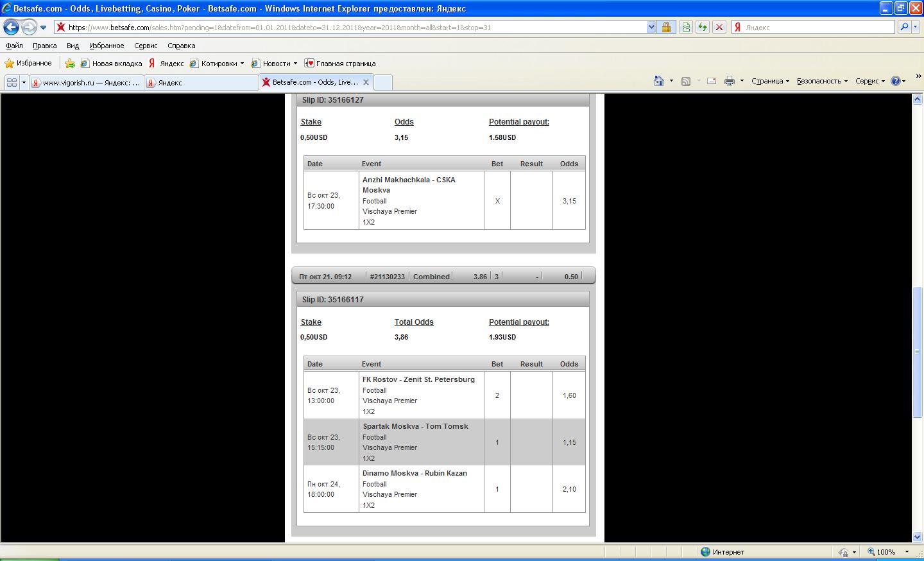Open the Яндекс favorites bar link
924x561 pixels.
pos(166,64)
